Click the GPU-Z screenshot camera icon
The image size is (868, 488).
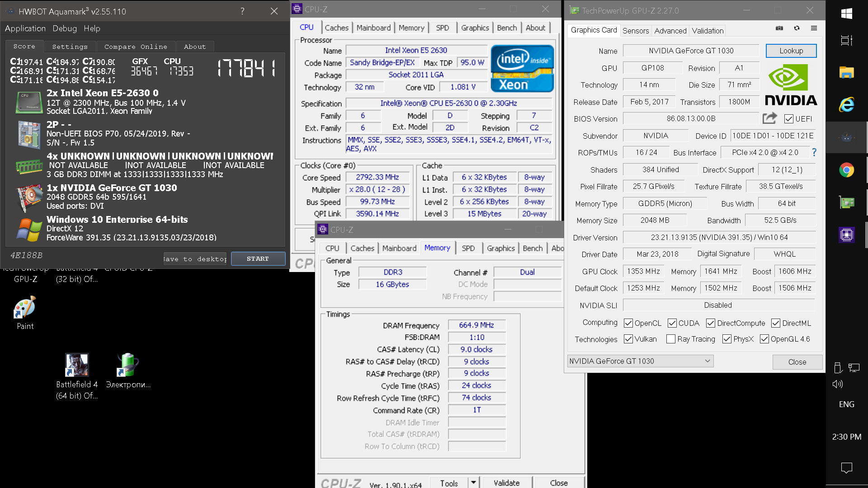click(779, 28)
